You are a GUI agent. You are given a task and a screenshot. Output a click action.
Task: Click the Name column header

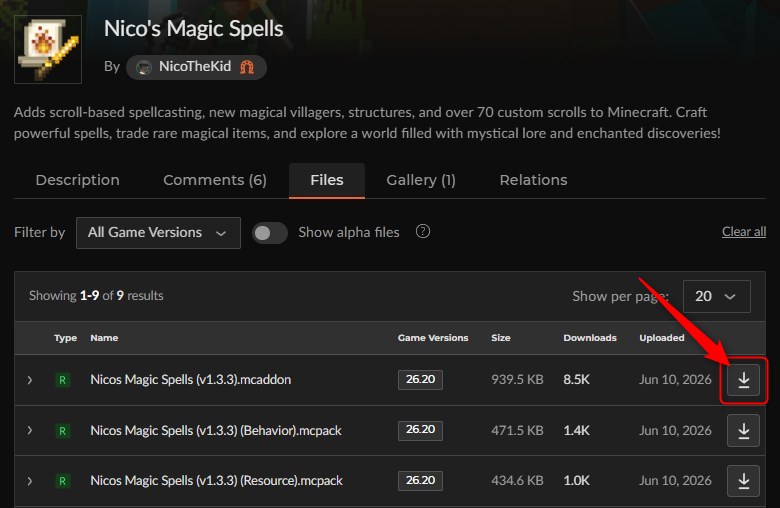[104, 338]
